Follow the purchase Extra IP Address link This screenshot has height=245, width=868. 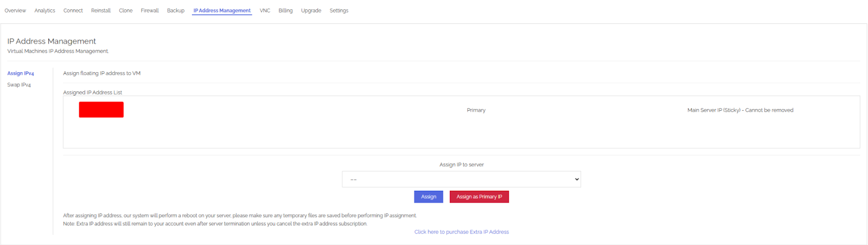[461, 232]
